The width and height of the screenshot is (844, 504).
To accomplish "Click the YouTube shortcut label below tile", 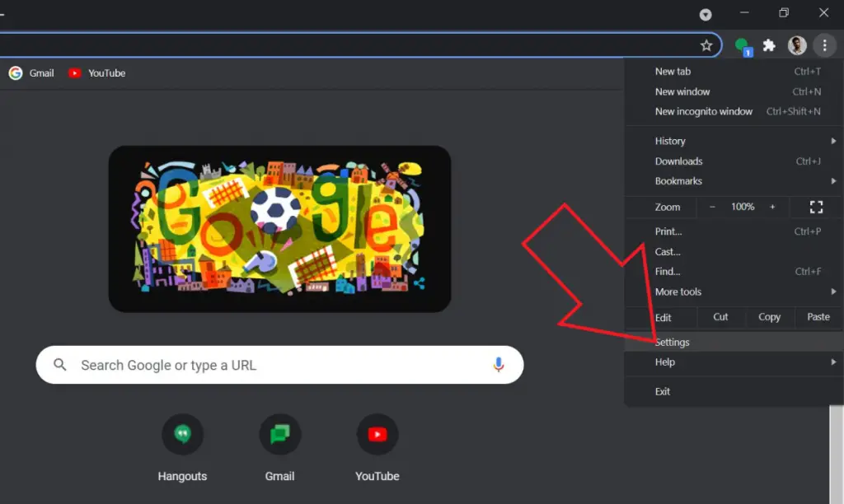I will coord(377,477).
